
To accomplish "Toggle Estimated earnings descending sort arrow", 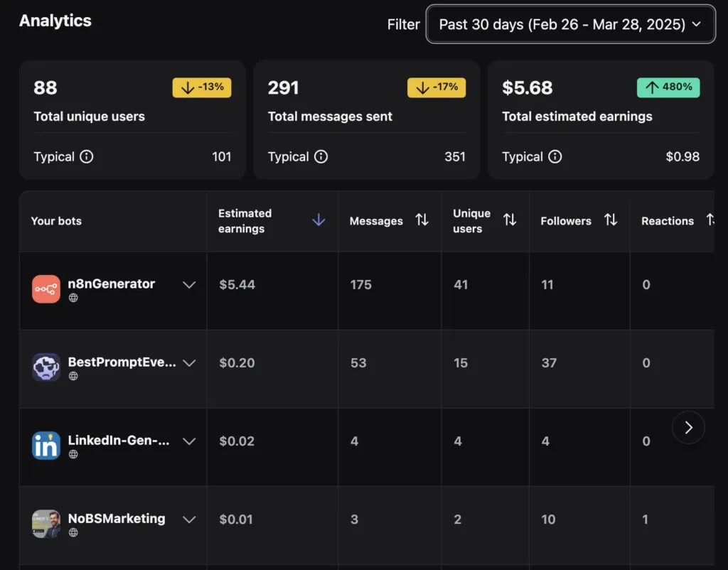I will pos(318,220).
